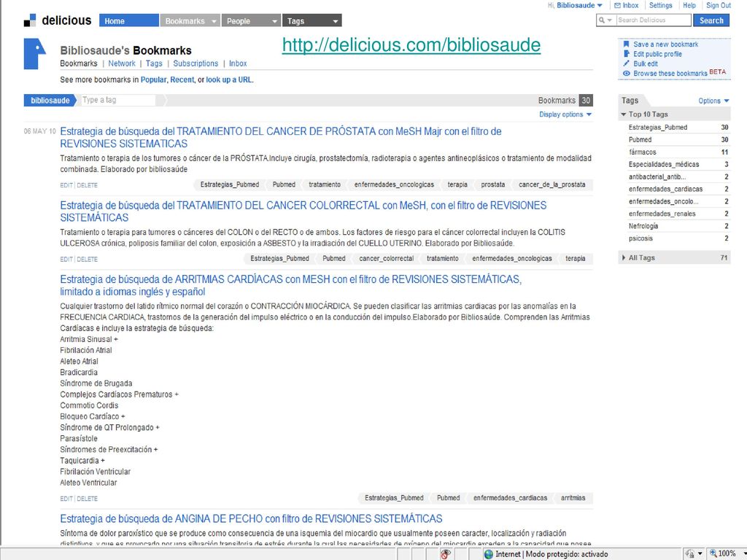The image size is (747, 560).
Task: Open the People menu dropdown
Action: 274,21
